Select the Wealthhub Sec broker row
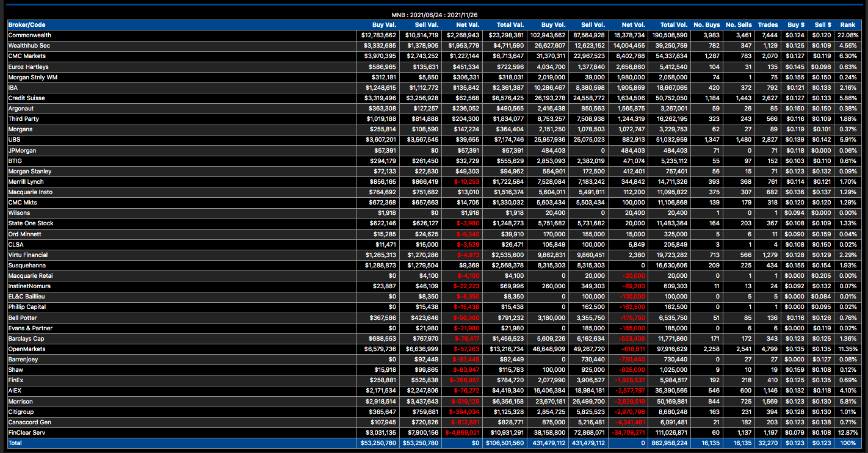Viewport: 868px width, 453px height. [x=434, y=46]
